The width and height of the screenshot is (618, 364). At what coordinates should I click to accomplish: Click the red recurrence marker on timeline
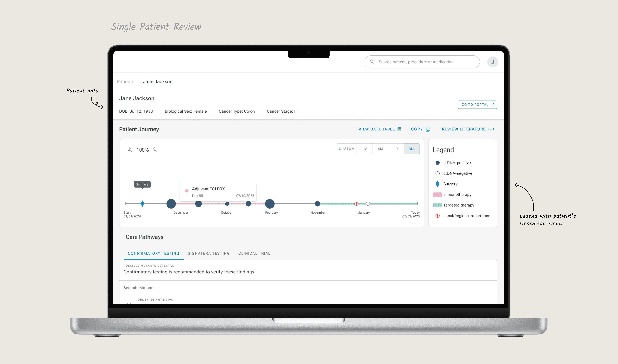pos(356,204)
